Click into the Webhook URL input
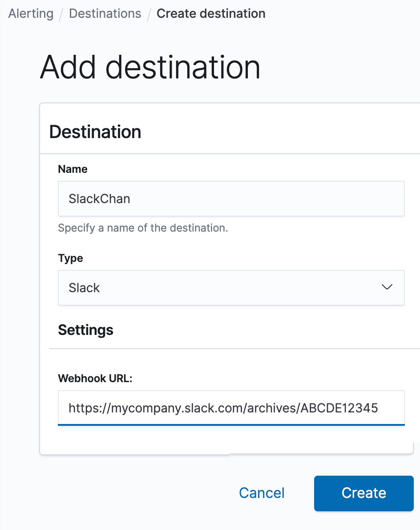Viewport: 420px width, 530px height. 231,408
